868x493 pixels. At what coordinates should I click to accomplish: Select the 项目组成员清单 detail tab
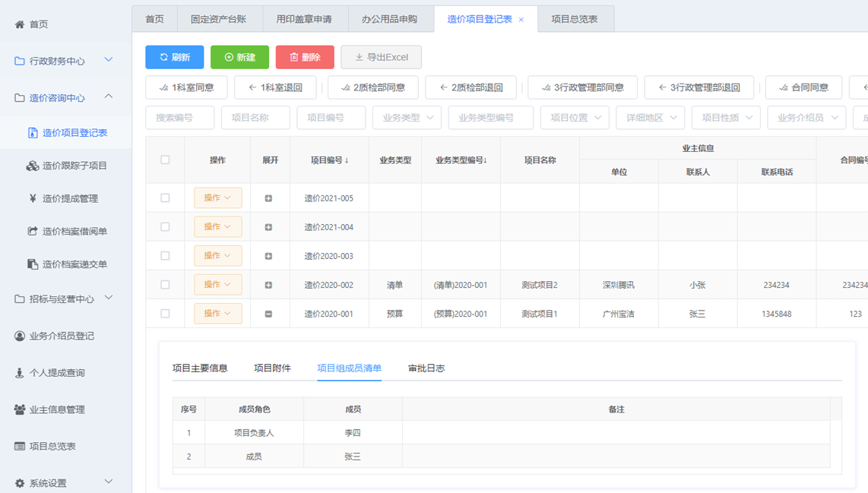(x=350, y=368)
